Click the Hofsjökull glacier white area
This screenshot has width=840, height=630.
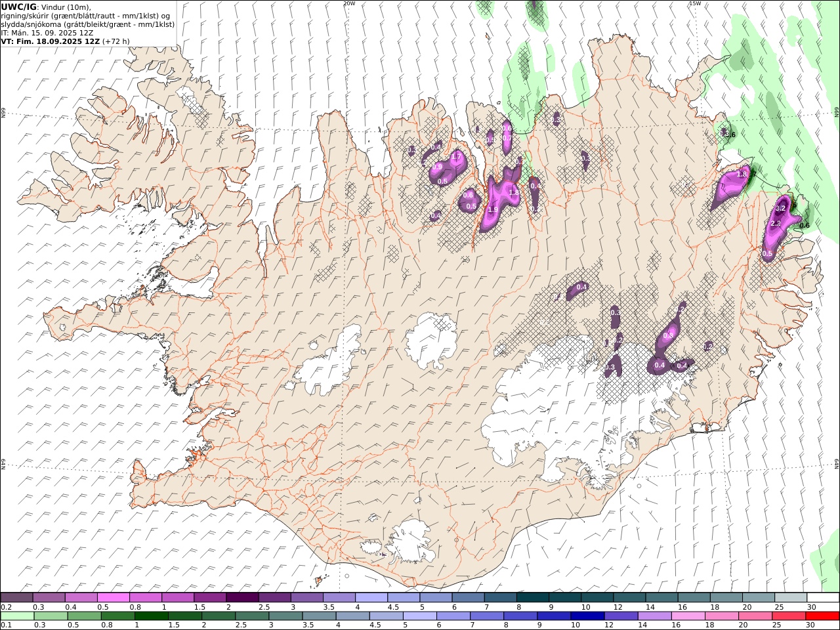click(431, 340)
